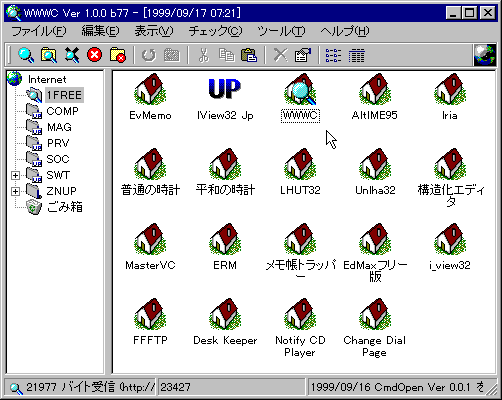Open the ファイル(F) menu
The width and height of the screenshot is (502, 400).
39,31
